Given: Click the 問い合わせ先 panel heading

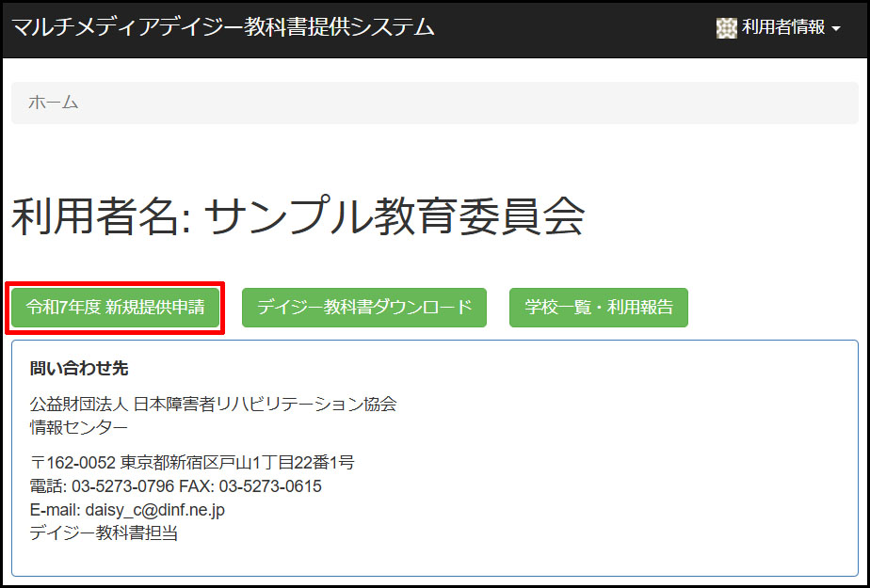Looking at the screenshot, I should (79, 368).
